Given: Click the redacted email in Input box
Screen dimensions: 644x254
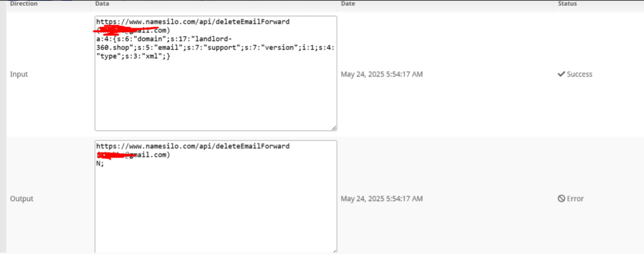Looking at the screenshot, I should point(133,30).
